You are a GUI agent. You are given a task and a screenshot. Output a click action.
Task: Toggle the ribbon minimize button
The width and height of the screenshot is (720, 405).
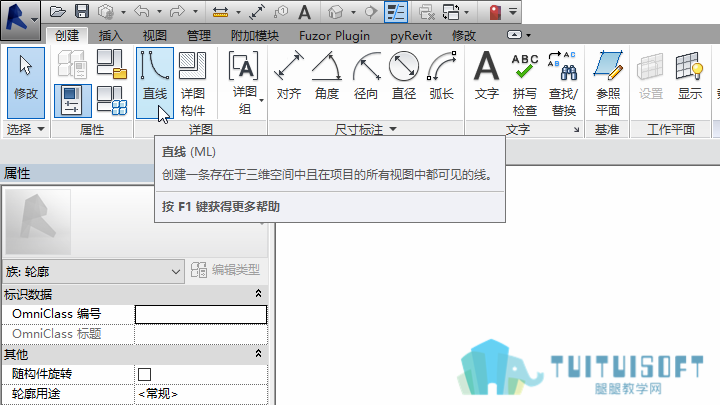[x=514, y=35]
